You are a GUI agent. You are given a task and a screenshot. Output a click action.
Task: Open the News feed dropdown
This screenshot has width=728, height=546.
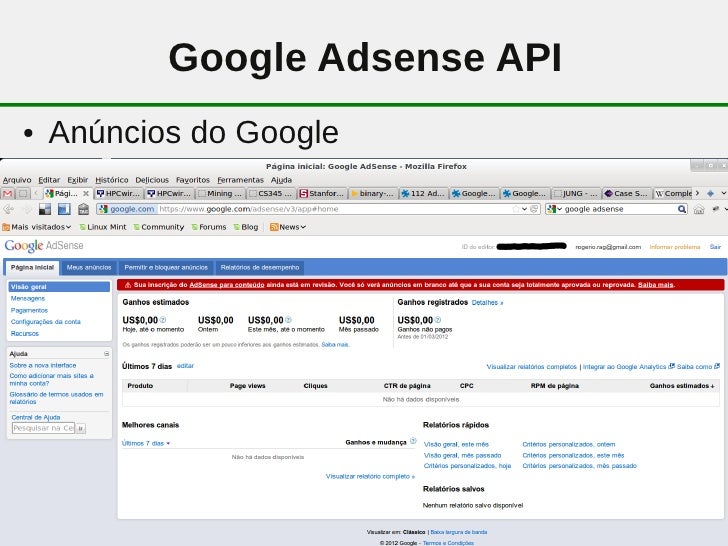(287, 227)
